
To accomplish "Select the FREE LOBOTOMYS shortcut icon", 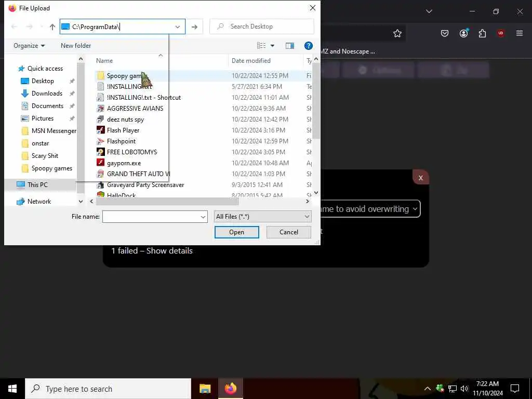I will pyautogui.click(x=100, y=152).
